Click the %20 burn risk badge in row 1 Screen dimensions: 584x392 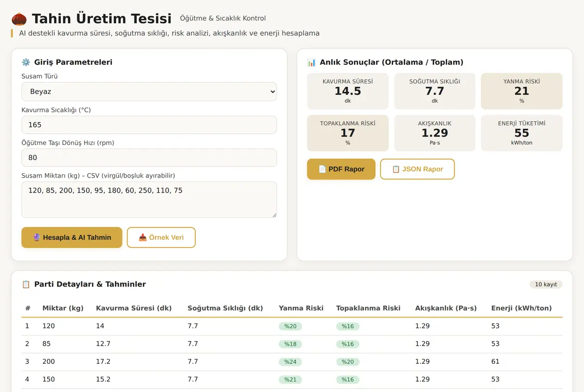tap(291, 326)
